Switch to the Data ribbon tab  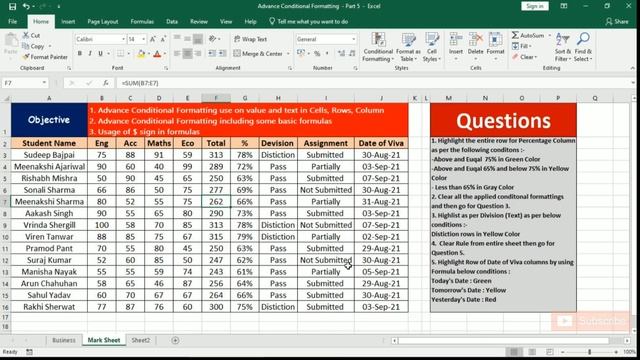click(x=172, y=22)
